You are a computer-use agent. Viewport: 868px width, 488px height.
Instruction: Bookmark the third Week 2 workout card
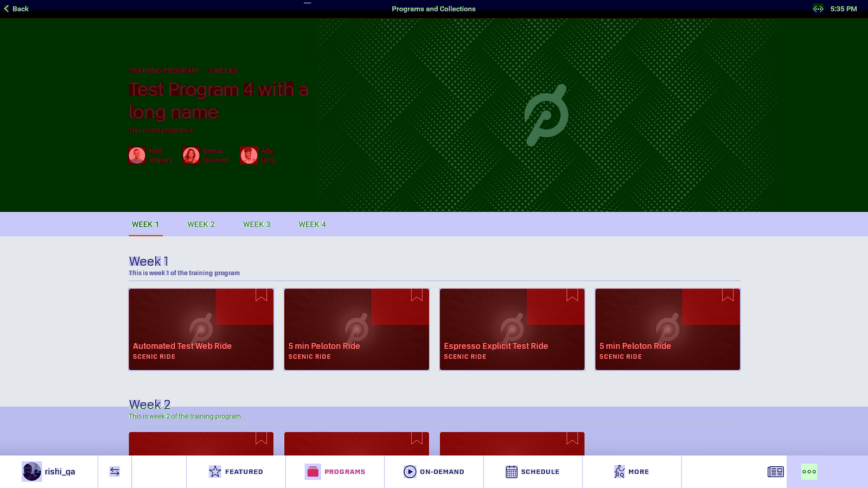click(x=572, y=438)
